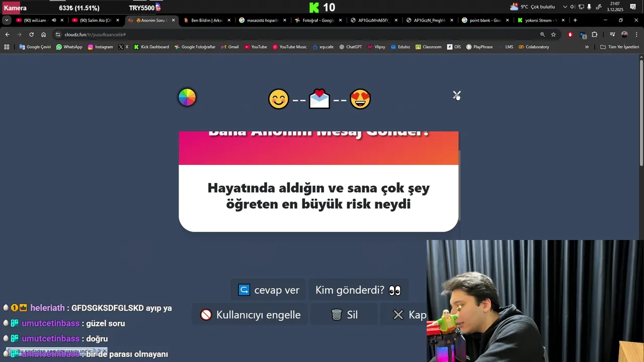Click 'Kim gönderdi?' button

click(358, 290)
